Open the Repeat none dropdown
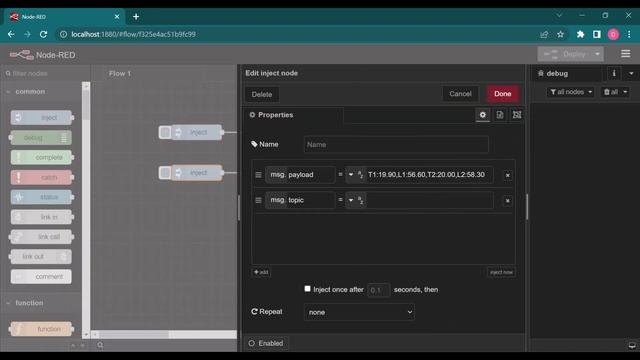640x360 pixels. coord(359,312)
